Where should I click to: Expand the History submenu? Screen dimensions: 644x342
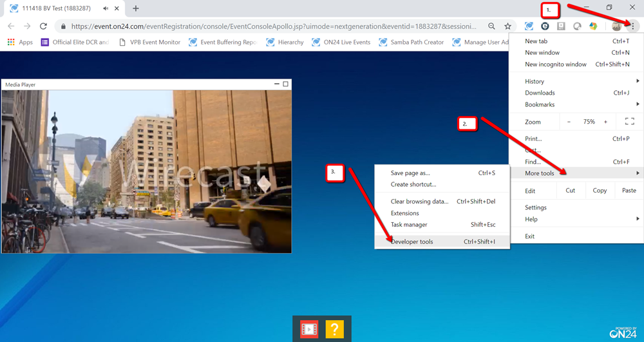point(576,81)
